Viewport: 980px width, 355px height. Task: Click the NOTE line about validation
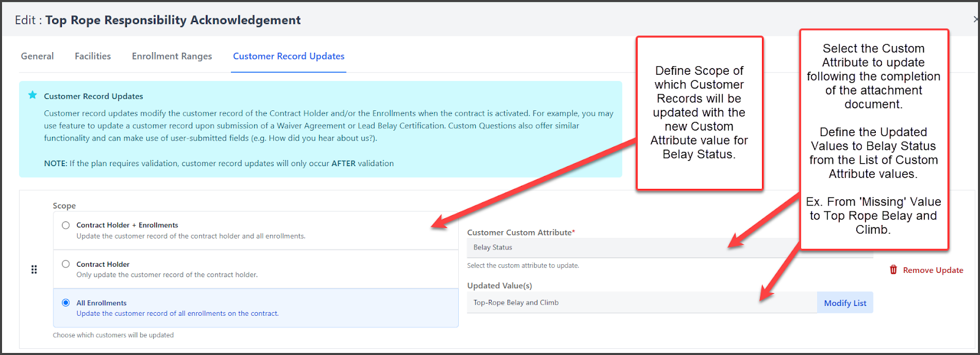(219, 164)
